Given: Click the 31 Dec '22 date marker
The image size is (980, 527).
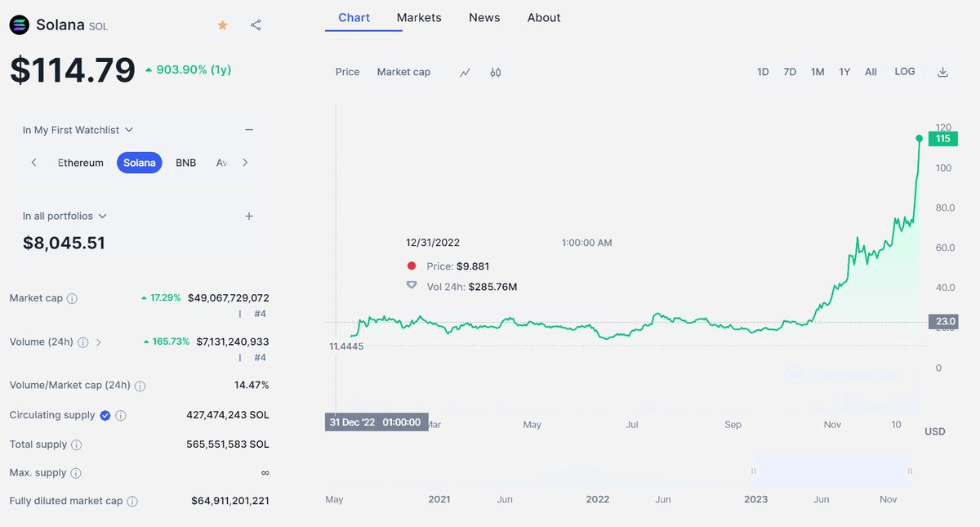Looking at the screenshot, I should pos(376,422).
